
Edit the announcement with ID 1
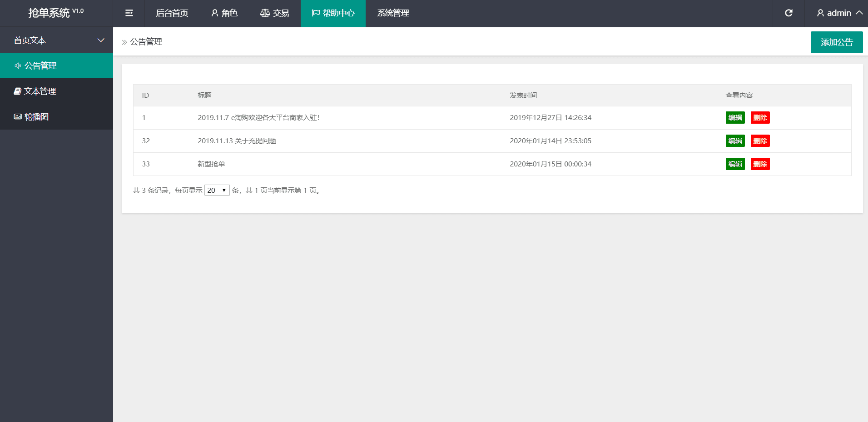tap(735, 118)
